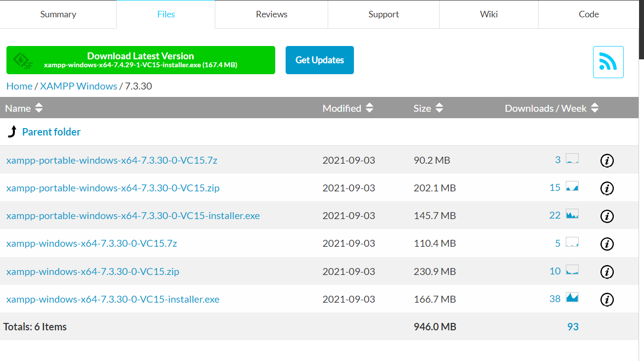Open download graph for portable VC15-installer.exe

[x=572, y=215]
